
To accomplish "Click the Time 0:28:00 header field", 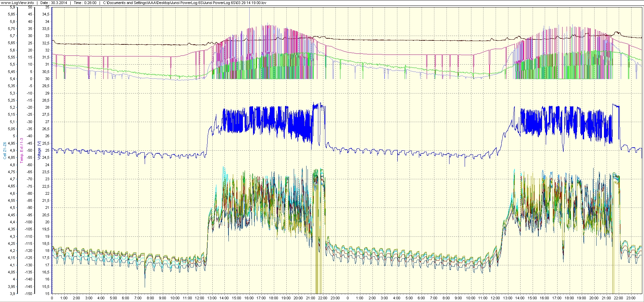I will coord(85,3).
